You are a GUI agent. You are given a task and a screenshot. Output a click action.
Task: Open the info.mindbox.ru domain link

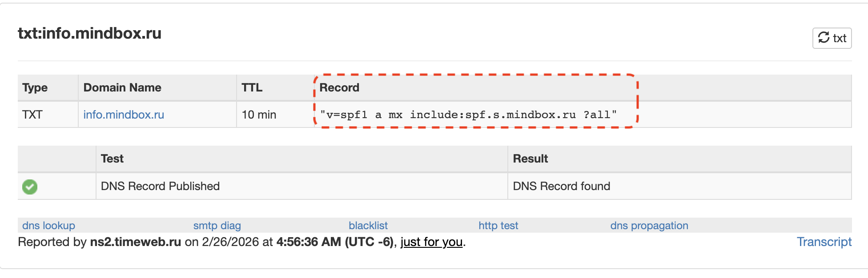coord(123,115)
